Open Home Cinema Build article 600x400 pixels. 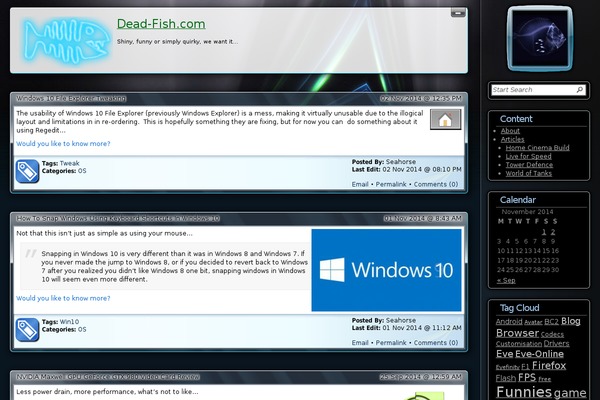point(538,148)
